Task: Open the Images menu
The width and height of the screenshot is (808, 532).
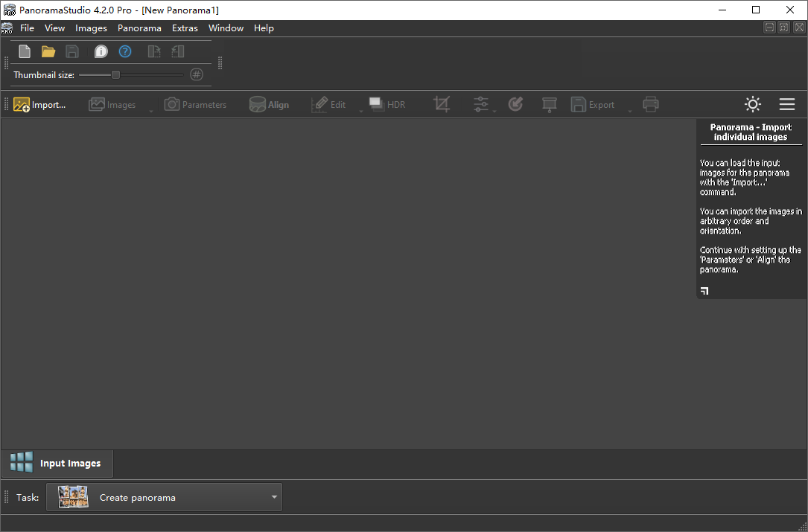Action: click(91, 28)
